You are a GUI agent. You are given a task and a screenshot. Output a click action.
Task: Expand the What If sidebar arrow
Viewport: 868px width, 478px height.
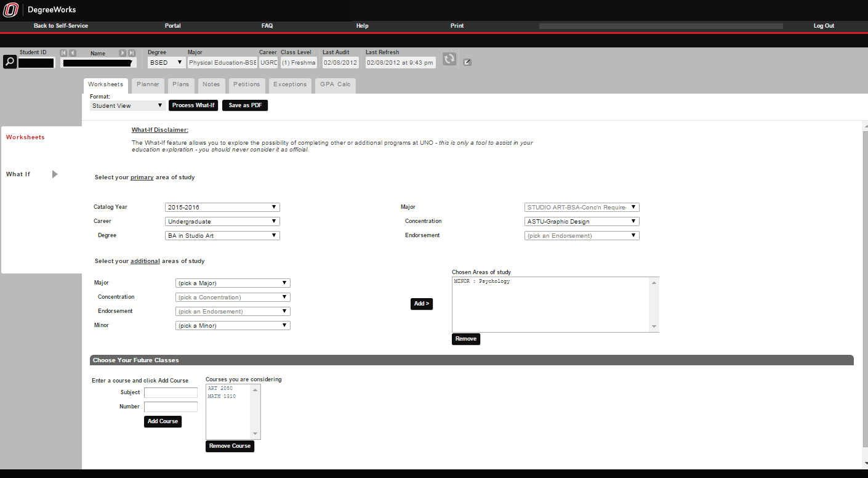(55, 174)
